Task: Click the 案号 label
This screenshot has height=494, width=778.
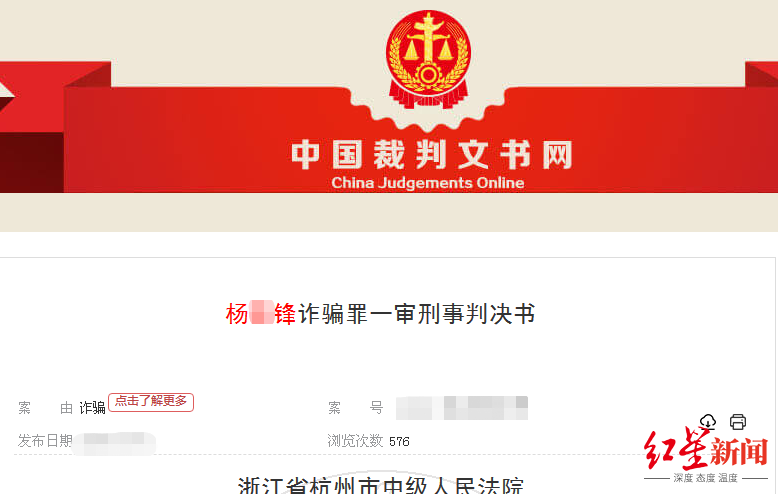Action: [x=355, y=408]
